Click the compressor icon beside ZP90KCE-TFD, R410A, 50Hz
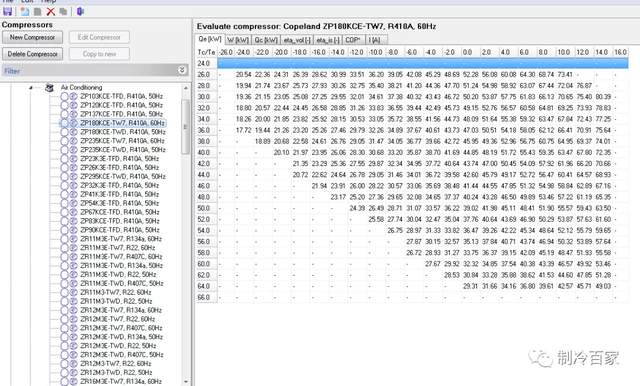The height and width of the screenshot is (386, 640). tap(73, 230)
